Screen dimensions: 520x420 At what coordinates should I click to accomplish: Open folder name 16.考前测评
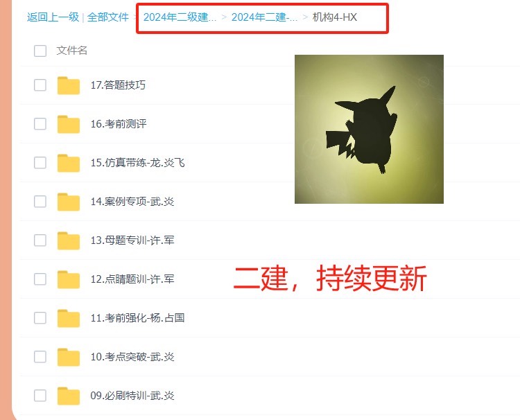coord(119,124)
